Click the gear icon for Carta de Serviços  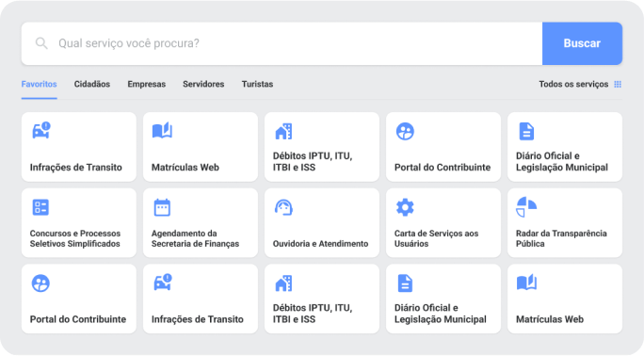405,207
